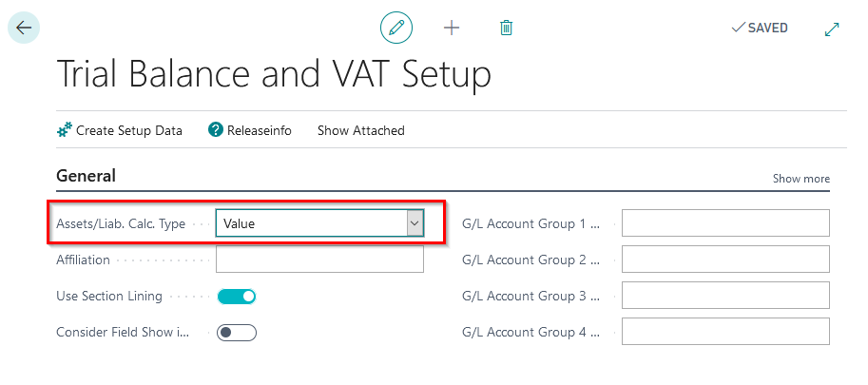Click the Releaseinfo question mark icon
868x385 pixels.
point(216,130)
